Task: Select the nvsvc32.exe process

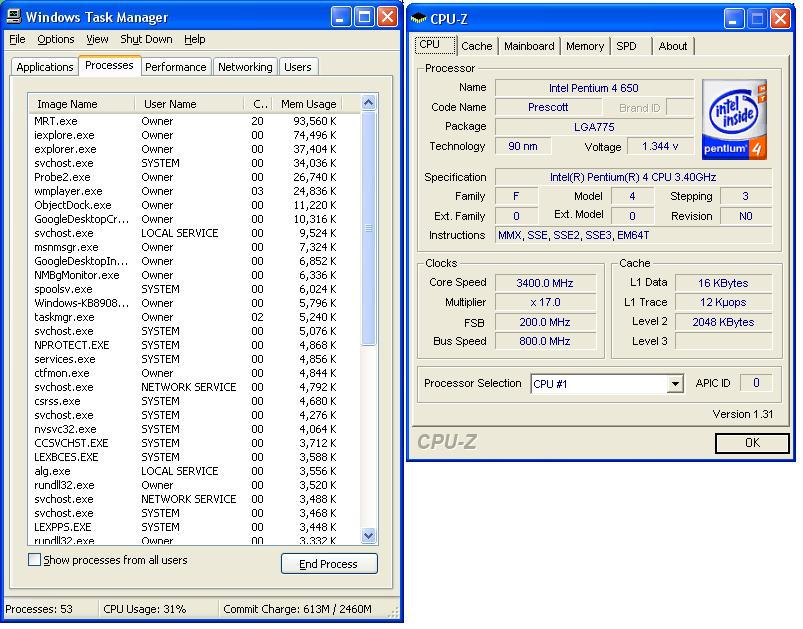Action: (x=186, y=429)
